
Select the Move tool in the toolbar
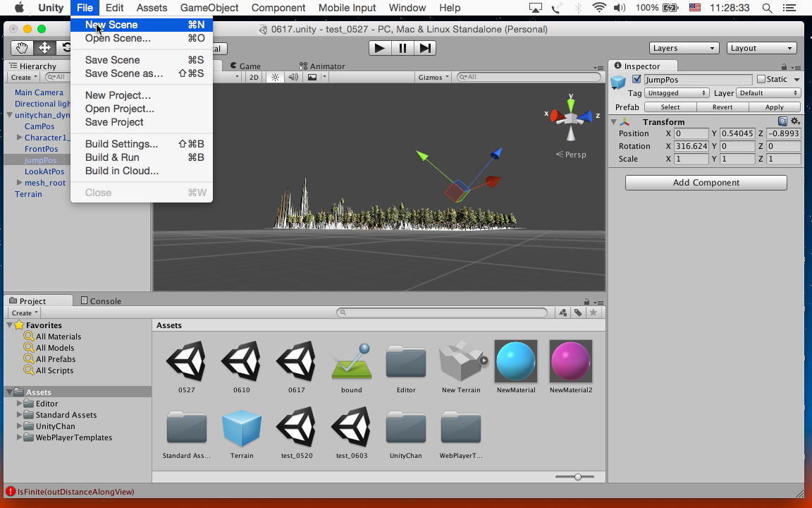[x=44, y=48]
